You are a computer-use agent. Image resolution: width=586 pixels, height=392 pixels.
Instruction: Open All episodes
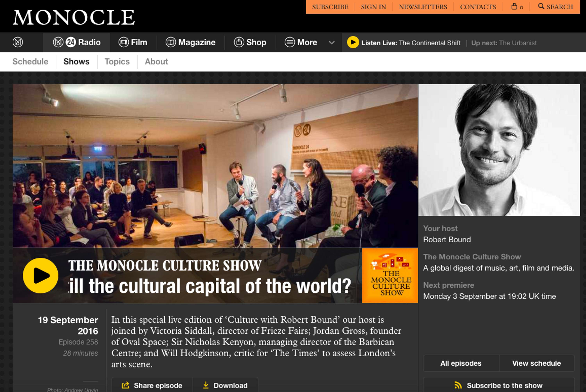[461, 363]
